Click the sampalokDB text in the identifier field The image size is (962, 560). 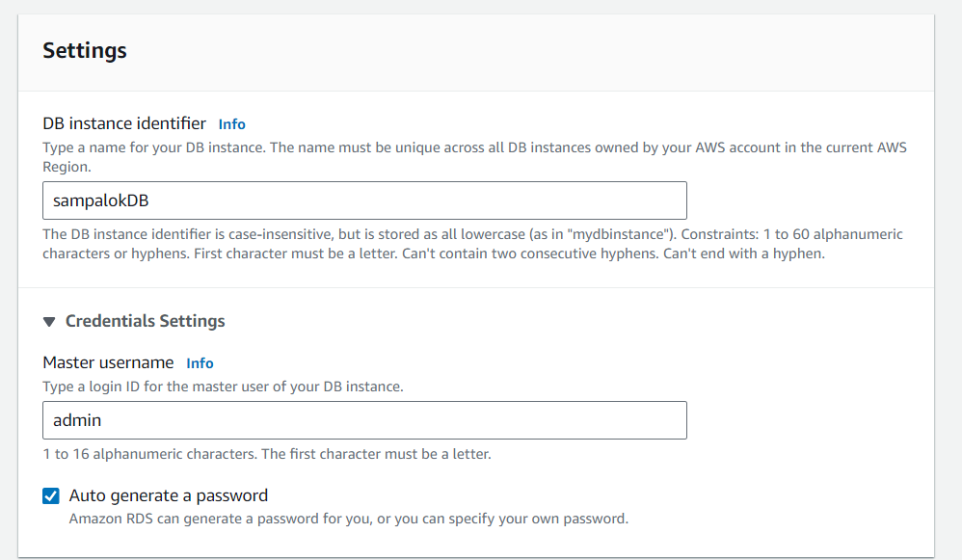pyautogui.click(x=100, y=200)
